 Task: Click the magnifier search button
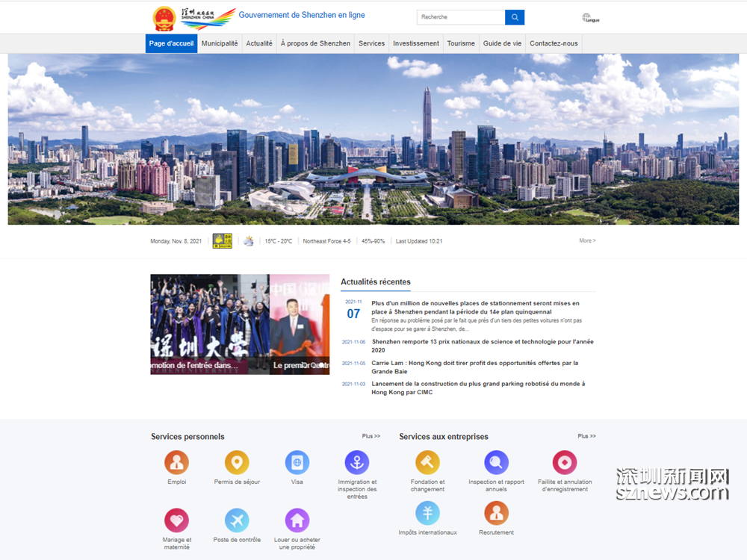pyautogui.click(x=515, y=17)
